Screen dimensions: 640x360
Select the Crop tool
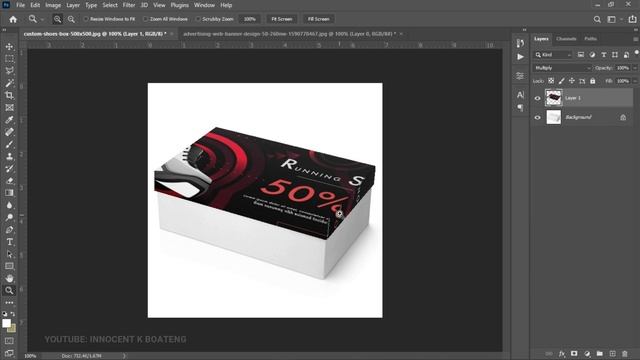(9, 96)
